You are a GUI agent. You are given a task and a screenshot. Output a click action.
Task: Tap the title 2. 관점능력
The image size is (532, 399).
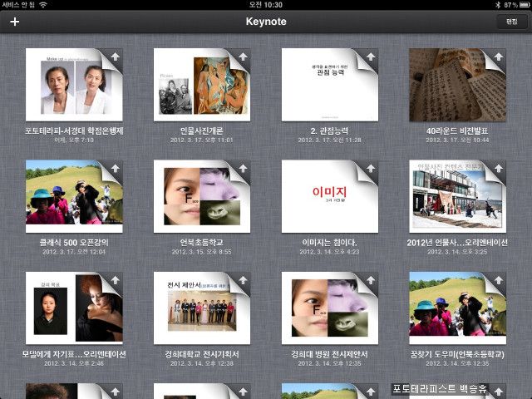pyautogui.click(x=329, y=131)
